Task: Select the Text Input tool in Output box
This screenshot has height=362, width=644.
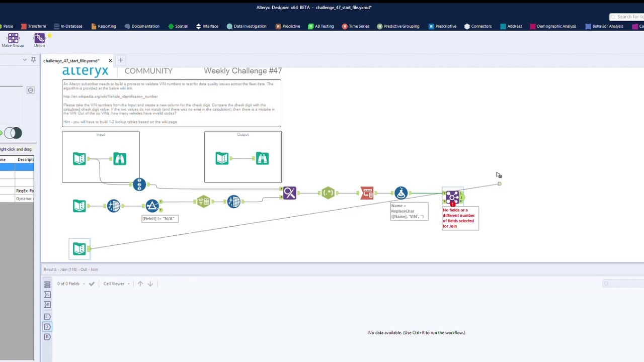Action: point(222,159)
